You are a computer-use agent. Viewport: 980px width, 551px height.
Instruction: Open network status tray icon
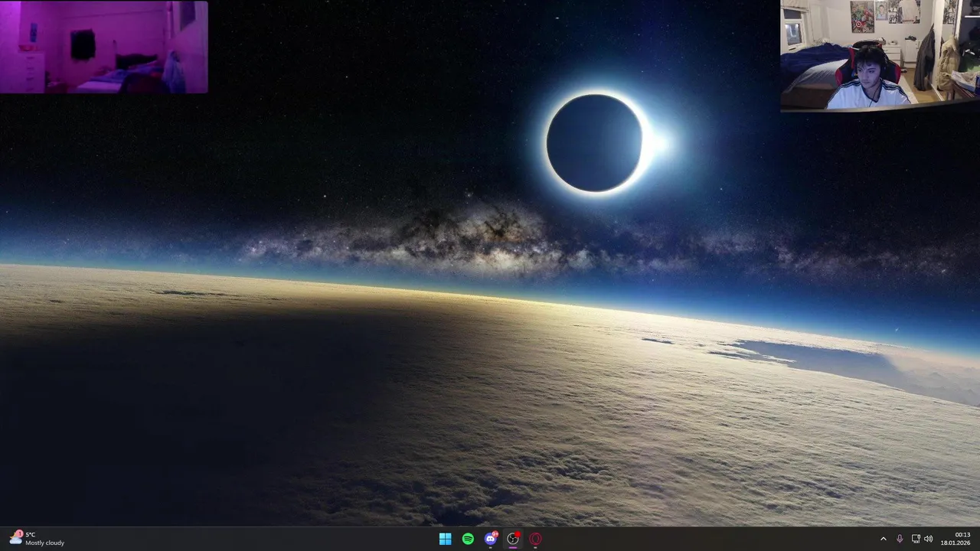[916, 539]
